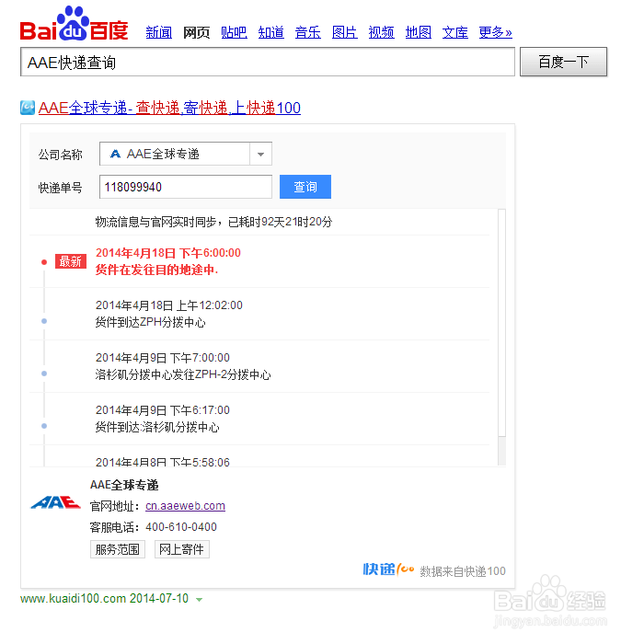Open the 图片 tab
The image size is (644, 644).
tap(345, 32)
